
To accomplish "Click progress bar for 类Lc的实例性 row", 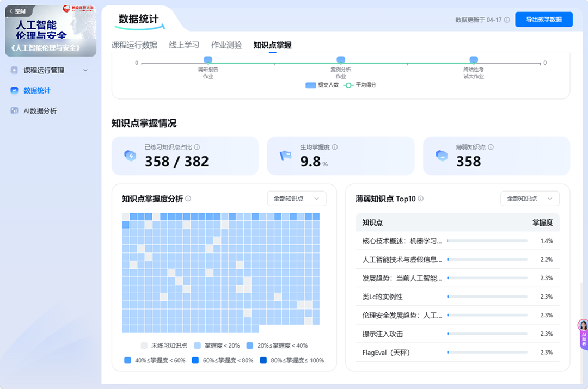I will [x=487, y=297].
